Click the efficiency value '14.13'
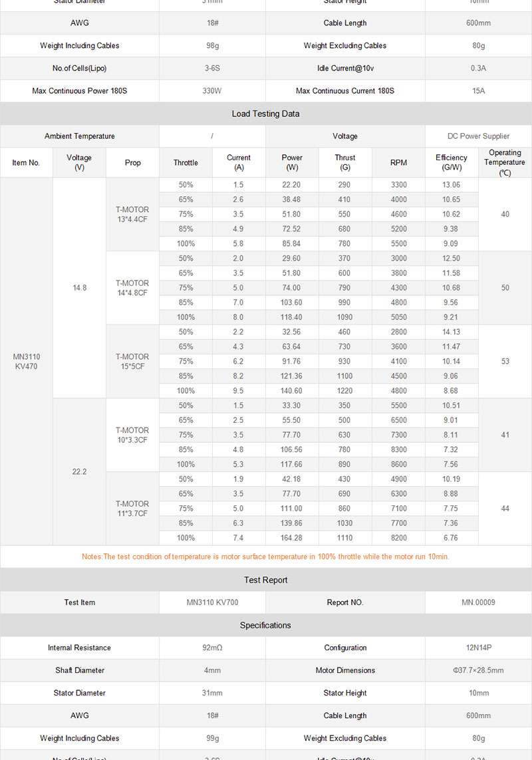The image size is (532, 760). [451, 332]
